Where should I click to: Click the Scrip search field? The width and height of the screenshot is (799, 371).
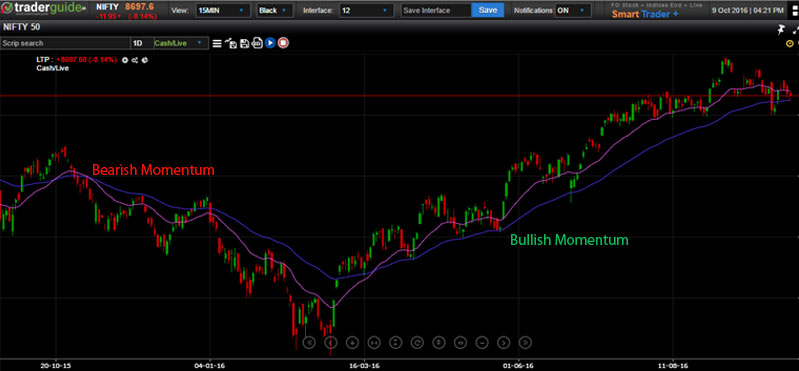click(x=65, y=43)
